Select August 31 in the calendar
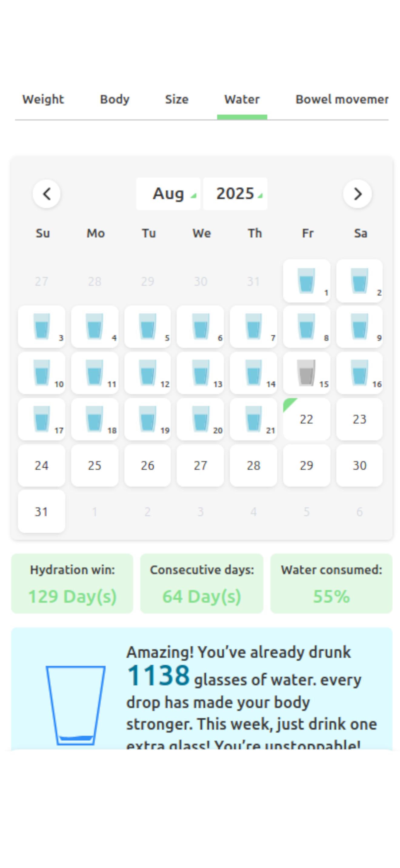 pos(42,511)
